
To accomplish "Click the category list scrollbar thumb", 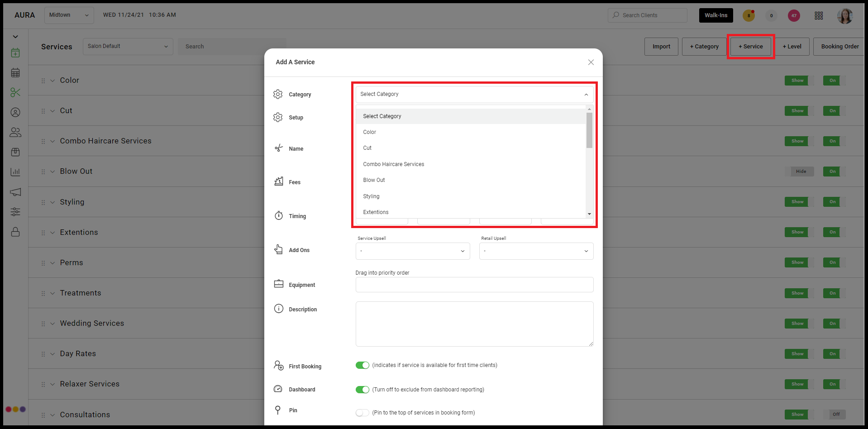I will 589,130.
